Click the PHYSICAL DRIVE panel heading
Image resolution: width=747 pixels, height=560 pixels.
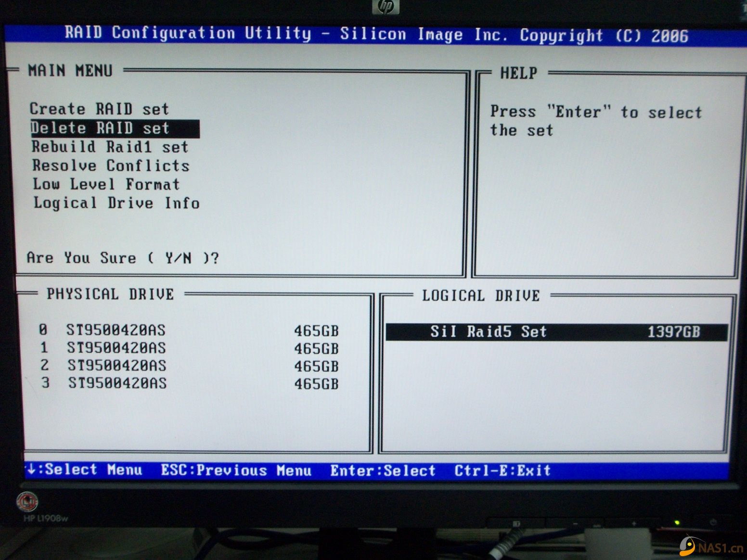pos(110,294)
